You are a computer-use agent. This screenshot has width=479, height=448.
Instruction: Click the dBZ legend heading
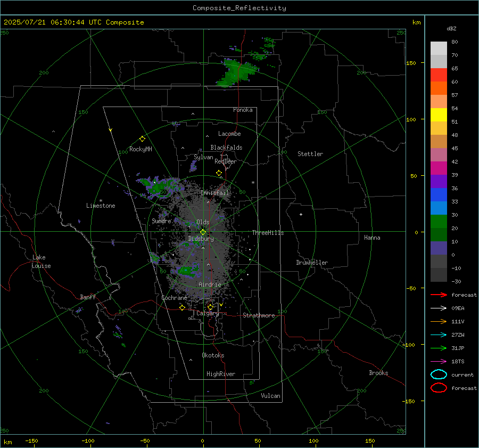pos(451,29)
